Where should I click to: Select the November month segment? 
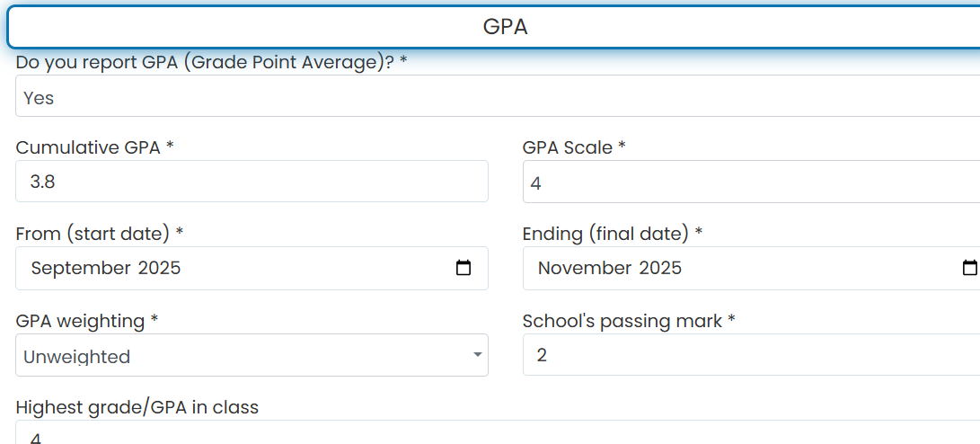tap(585, 268)
